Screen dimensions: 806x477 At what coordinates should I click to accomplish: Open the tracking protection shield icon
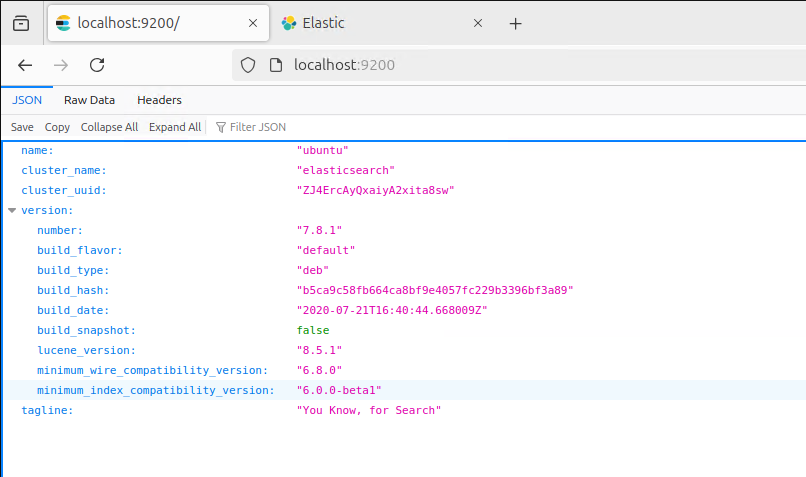(248, 65)
